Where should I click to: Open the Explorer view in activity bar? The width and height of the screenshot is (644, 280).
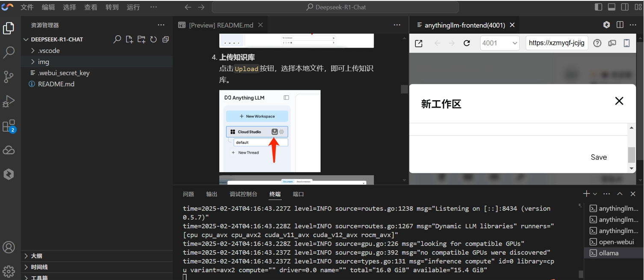coord(9,28)
